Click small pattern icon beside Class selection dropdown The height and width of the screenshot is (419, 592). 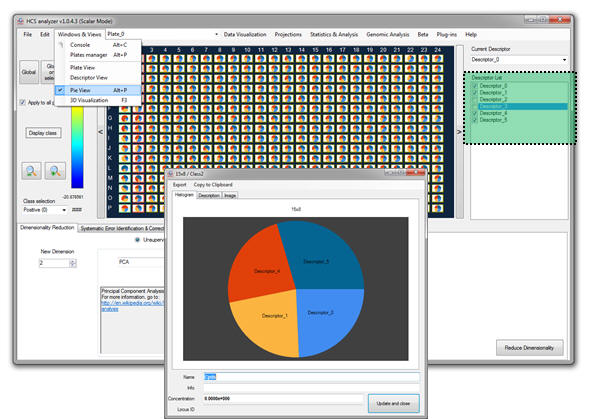(77, 210)
